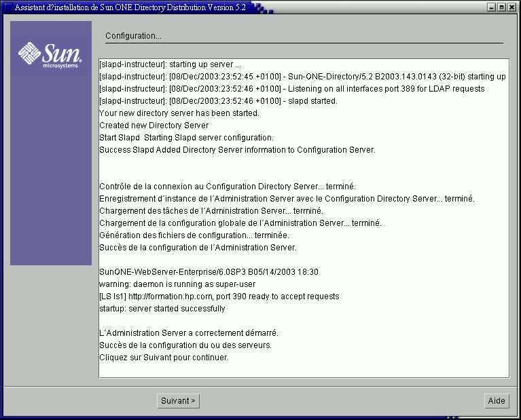Click the http://formation.hp.com port 390 line
The height and width of the screenshot is (420, 521).
pos(219,296)
